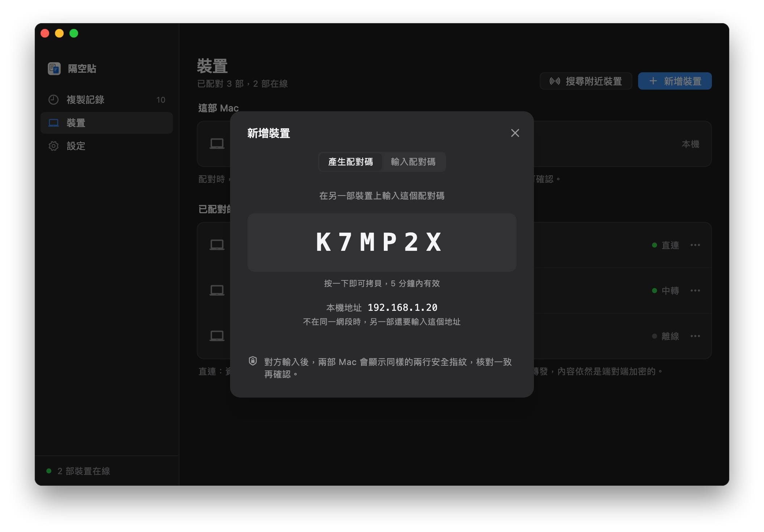Click the laptop icon of the 離線 device row
The image size is (764, 532).
[x=217, y=336]
